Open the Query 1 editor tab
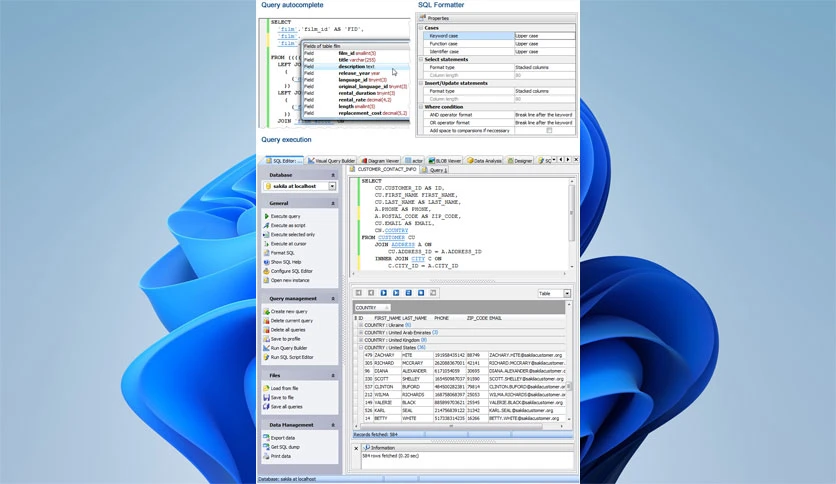This screenshot has width=836, height=484. (434, 170)
